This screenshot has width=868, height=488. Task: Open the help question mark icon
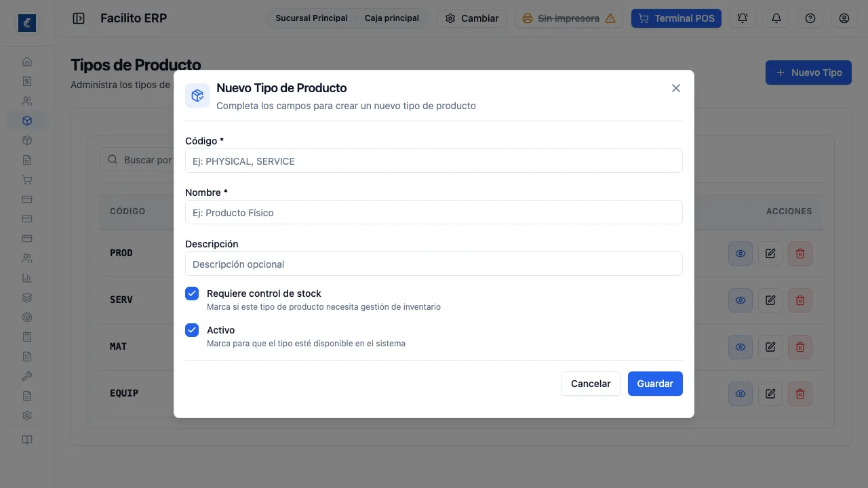click(x=810, y=18)
